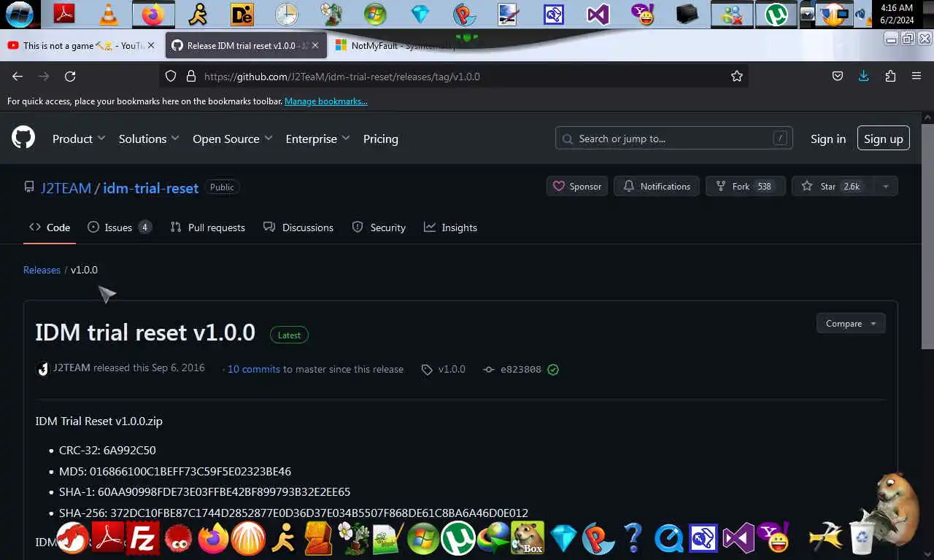Reload the GitHub release page
934x560 pixels.
pyautogui.click(x=70, y=76)
